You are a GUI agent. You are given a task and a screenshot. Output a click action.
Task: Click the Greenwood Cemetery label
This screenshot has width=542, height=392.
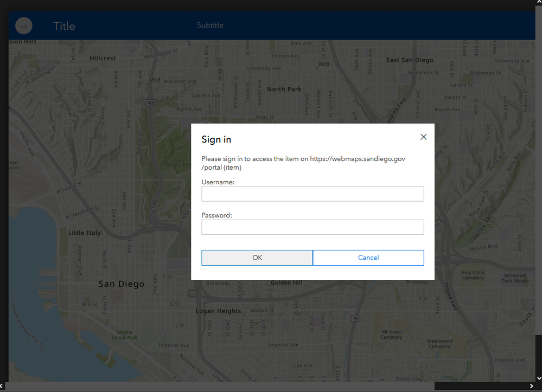point(439,344)
